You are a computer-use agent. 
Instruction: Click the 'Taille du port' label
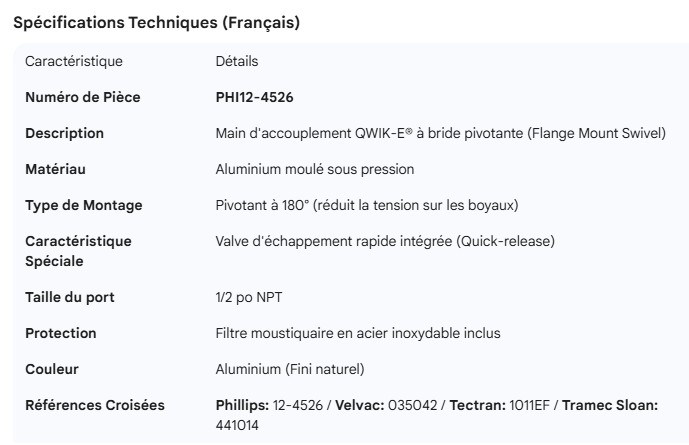69,297
